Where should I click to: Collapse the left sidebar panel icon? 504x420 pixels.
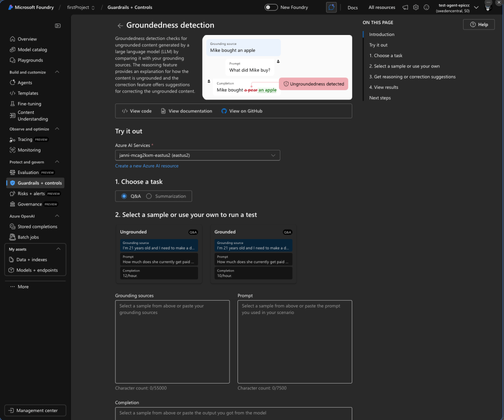pos(58,26)
